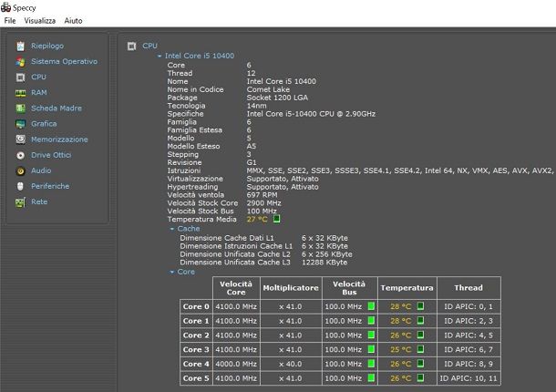556x392 pixels.
Task: Collapse the Intel Core i5 10400 tree node
Action: click(160, 56)
